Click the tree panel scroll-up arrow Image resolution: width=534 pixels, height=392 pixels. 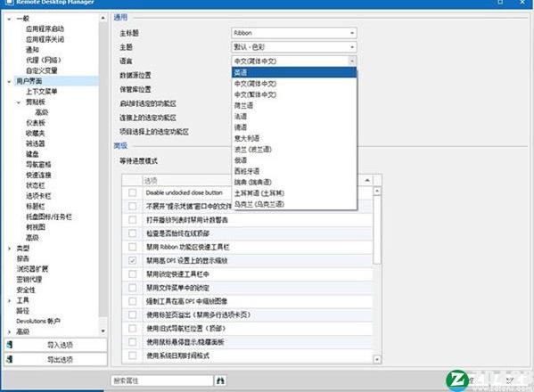[103, 18]
